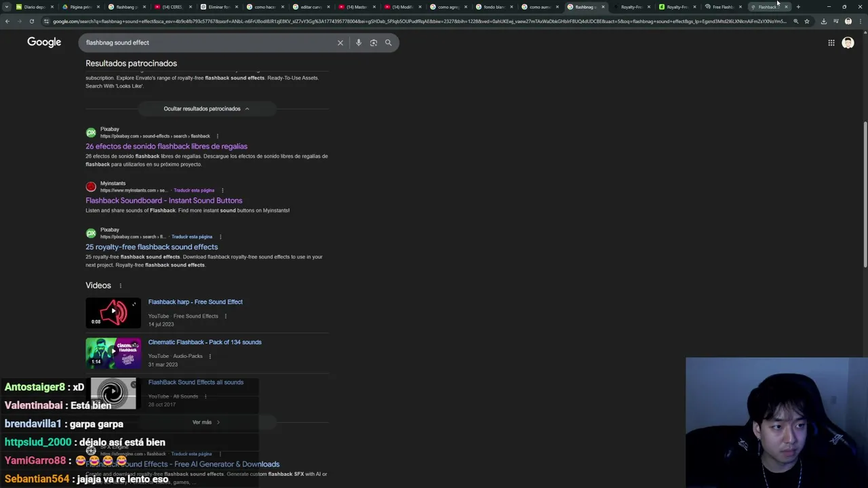Click the Myinstants red favicon

(x=91, y=187)
